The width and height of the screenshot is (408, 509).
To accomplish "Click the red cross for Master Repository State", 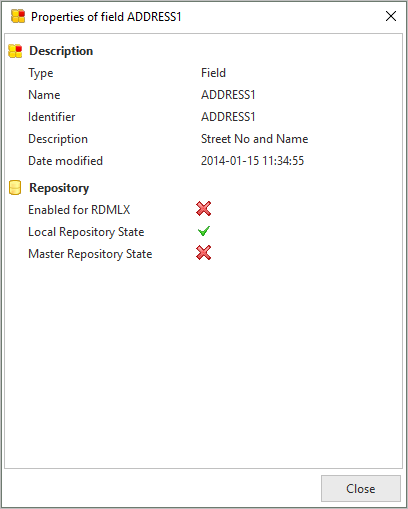I will (x=203, y=253).
